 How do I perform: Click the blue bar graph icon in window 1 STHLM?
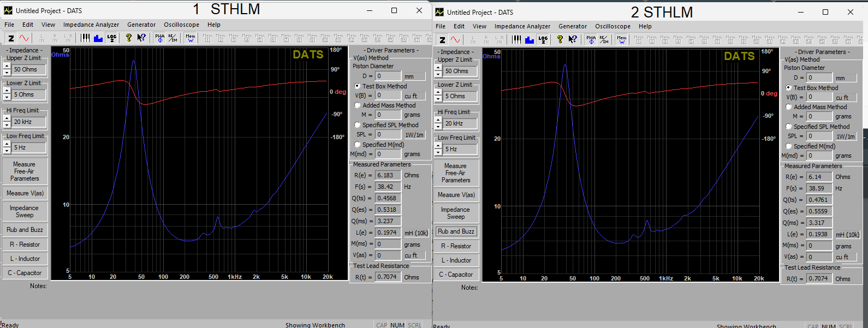[98, 38]
